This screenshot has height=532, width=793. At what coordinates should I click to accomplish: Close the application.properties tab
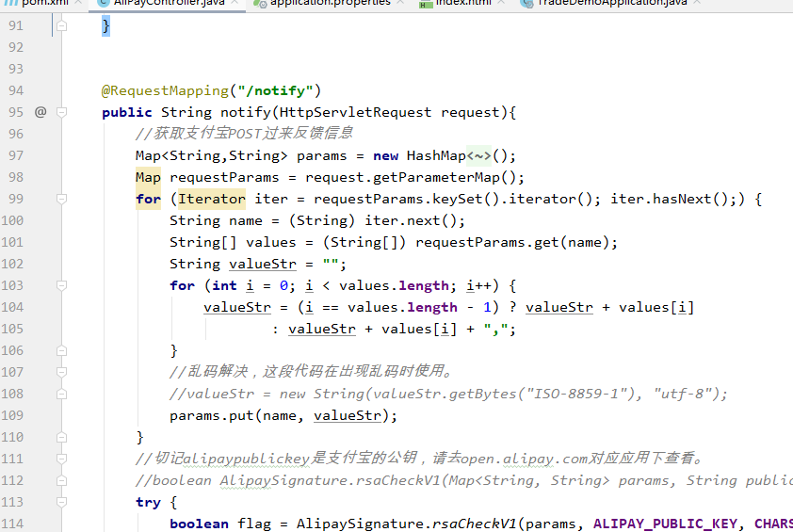pos(400,3)
